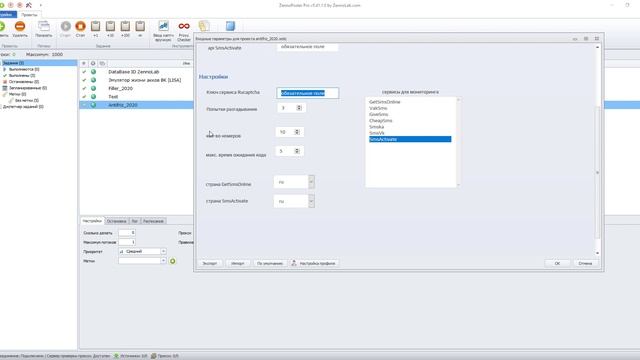Click the По умолчанию button

point(270,263)
